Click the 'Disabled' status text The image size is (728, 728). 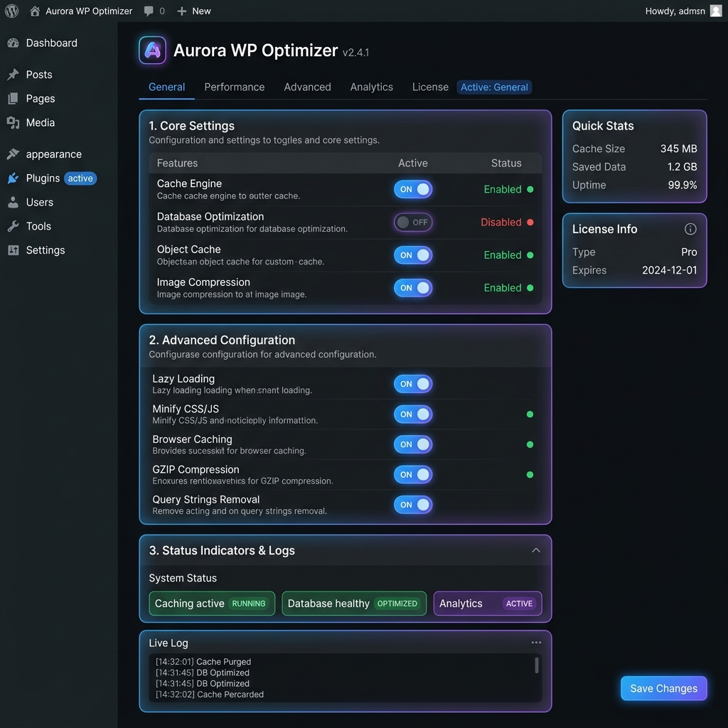tap(501, 223)
